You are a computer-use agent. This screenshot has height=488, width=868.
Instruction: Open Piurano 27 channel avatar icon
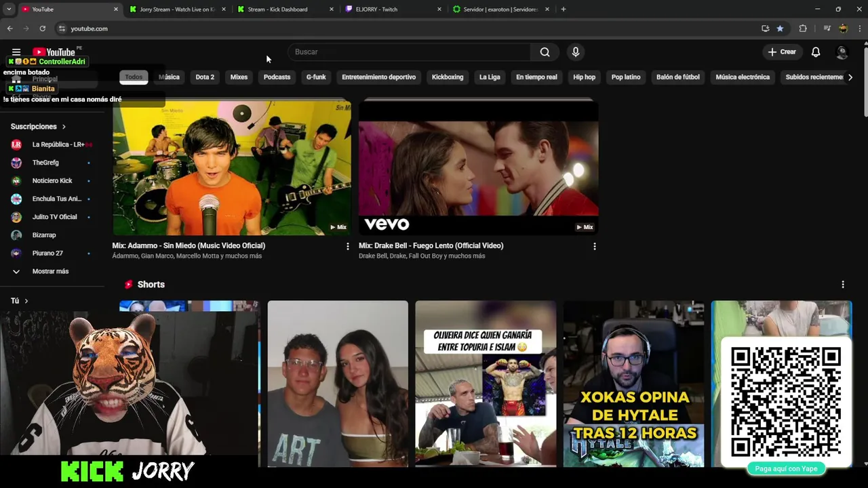point(16,253)
